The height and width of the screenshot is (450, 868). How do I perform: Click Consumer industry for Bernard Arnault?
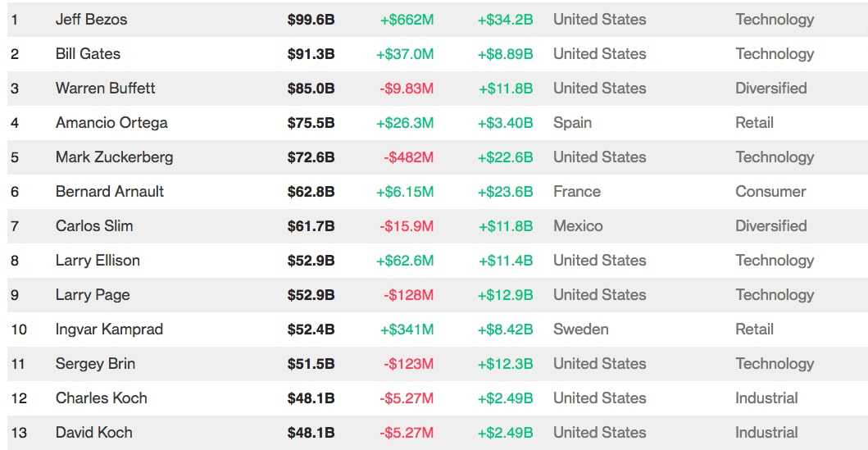tap(770, 192)
